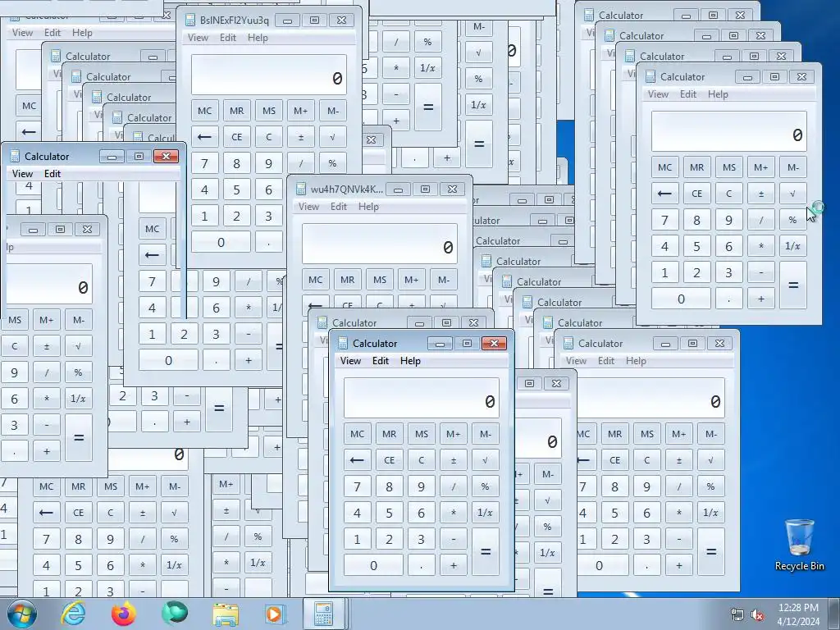The image size is (840, 630).
Task: Launch Internet Explorer from the taskbar
Action: [73, 614]
